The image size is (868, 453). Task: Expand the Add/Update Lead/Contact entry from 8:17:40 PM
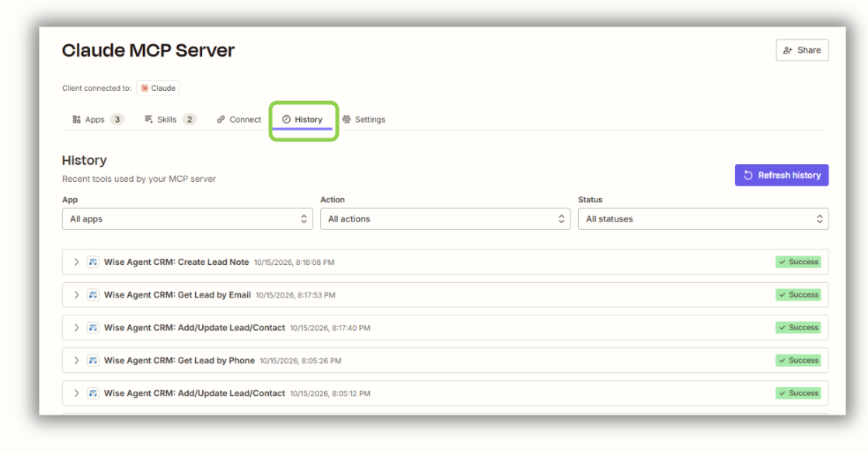[76, 328]
